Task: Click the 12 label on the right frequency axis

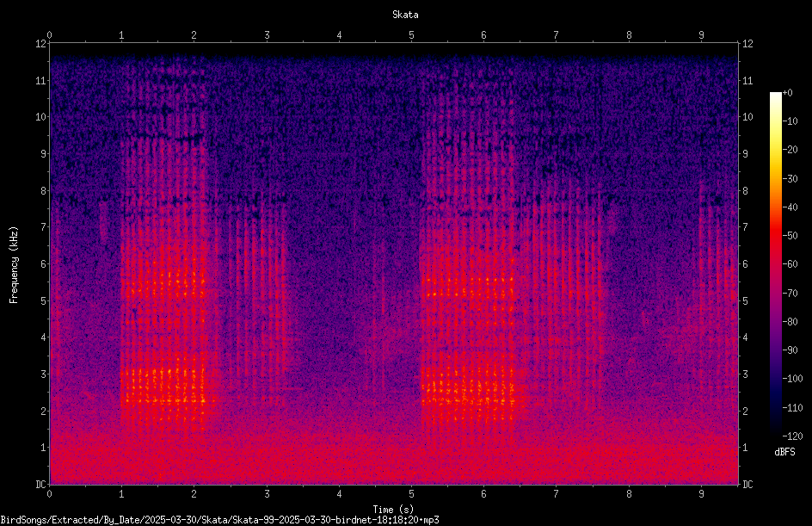Action: tap(747, 44)
